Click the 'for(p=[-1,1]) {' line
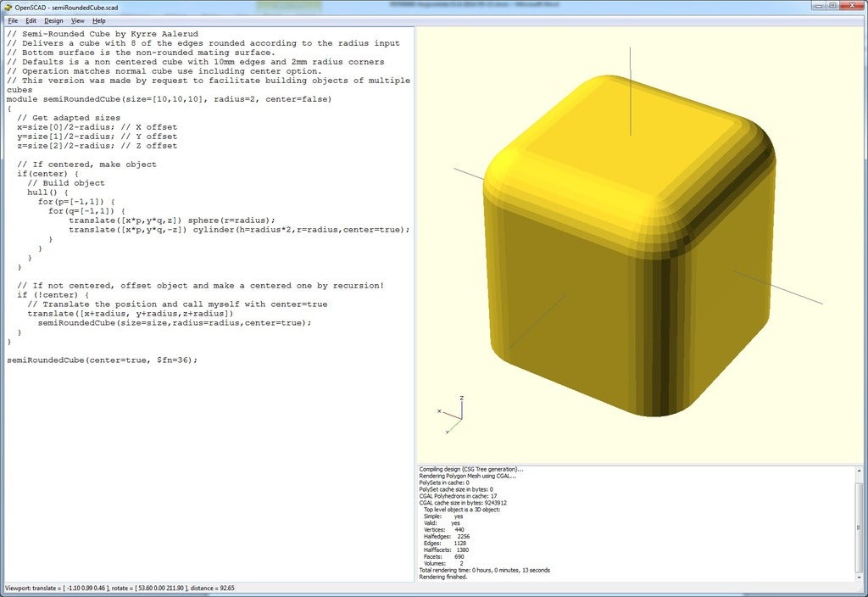 click(76, 202)
